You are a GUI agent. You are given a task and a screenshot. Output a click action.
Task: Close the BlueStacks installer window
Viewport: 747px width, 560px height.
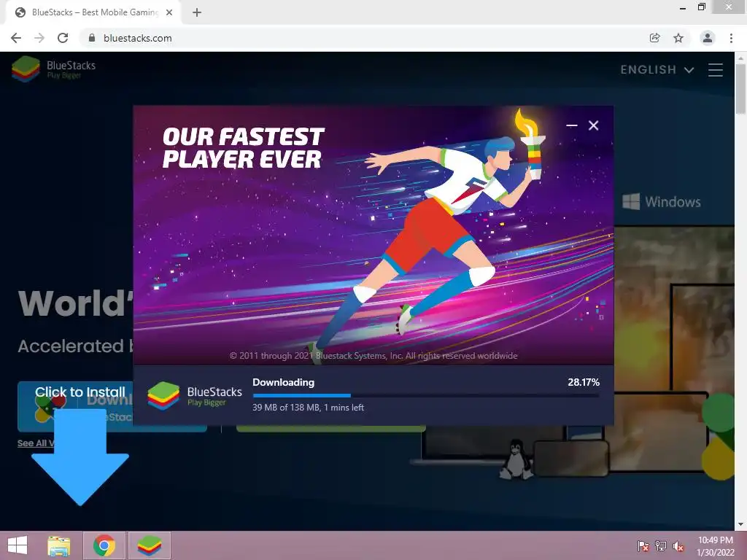[593, 125]
